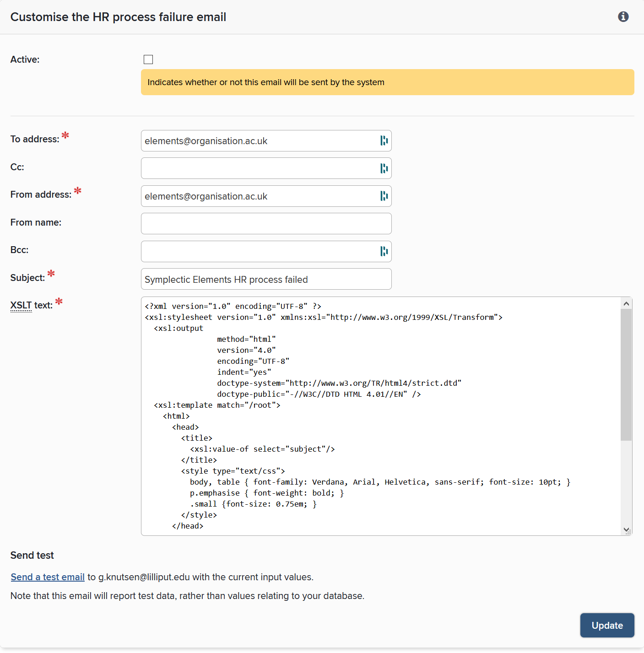Viewport: 644px width, 653px height.
Task: Click the Update button
Action: tap(607, 625)
